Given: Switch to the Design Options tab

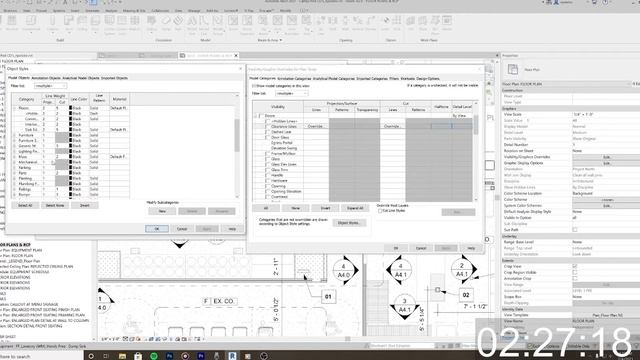Looking at the screenshot, I should pyautogui.click(x=428, y=78).
